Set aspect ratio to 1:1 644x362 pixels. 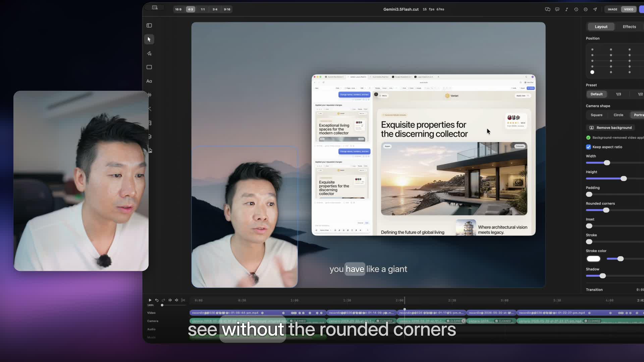coord(203,9)
